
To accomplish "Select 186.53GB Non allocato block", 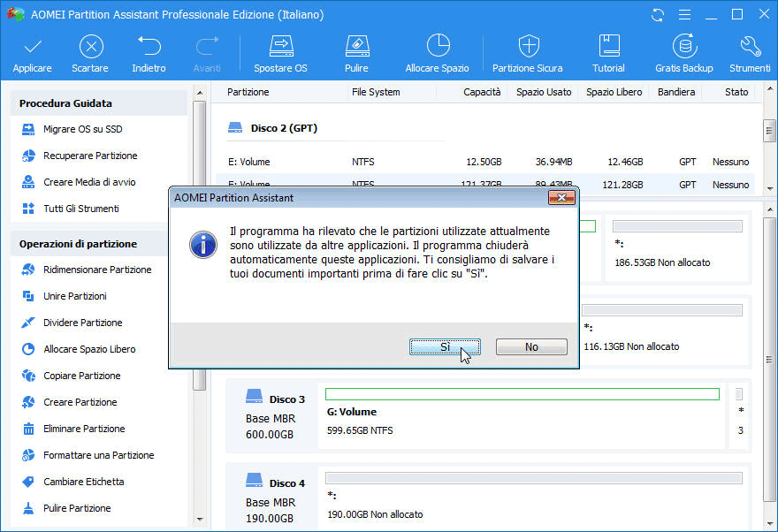I will pos(677,248).
